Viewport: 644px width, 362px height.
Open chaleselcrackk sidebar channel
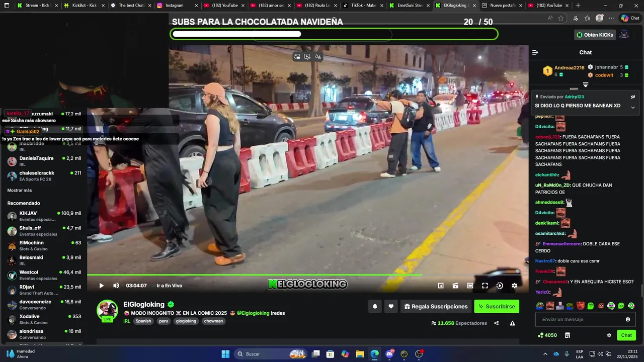coord(44,176)
